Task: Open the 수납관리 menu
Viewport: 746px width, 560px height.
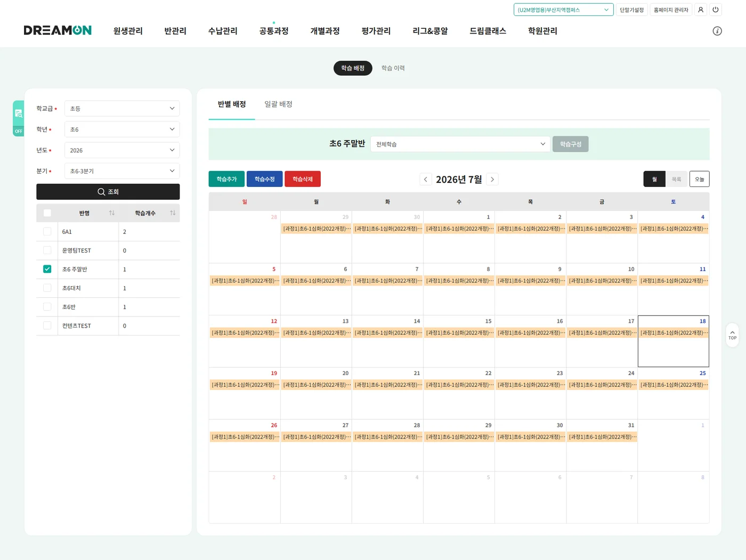Action: (223, 31)
